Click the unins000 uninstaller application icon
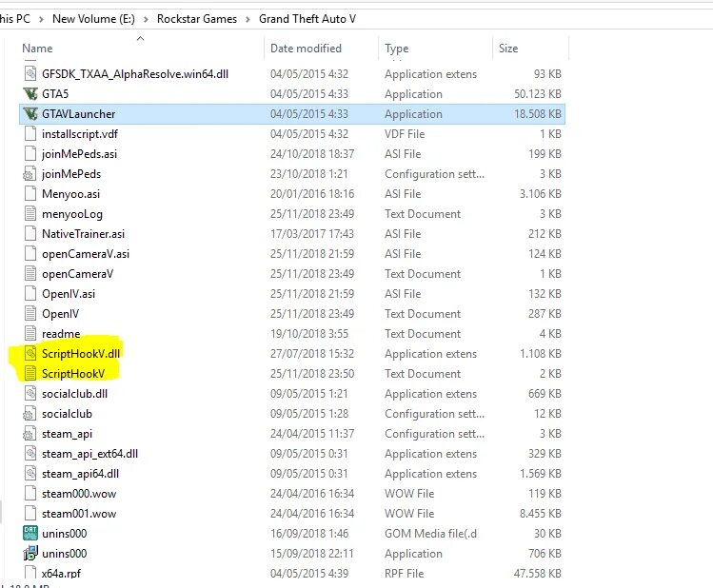Viewport: 713px width, 588px height. (x=30, y=554)
